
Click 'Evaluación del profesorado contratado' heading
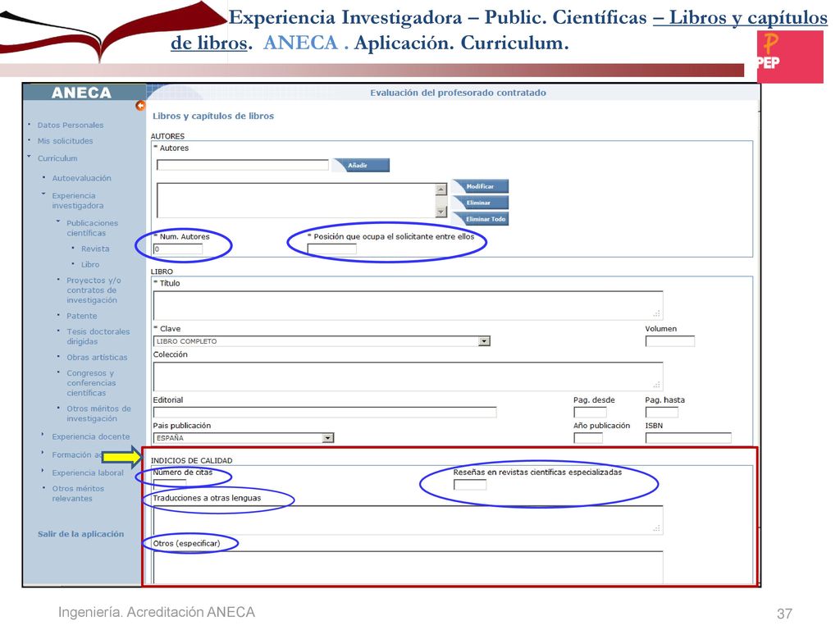(458, 93)
